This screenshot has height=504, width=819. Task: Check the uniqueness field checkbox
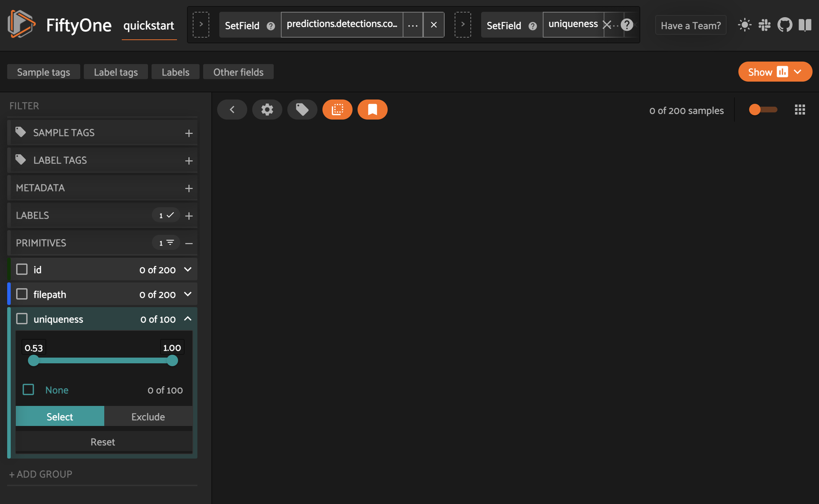point(22,319)
